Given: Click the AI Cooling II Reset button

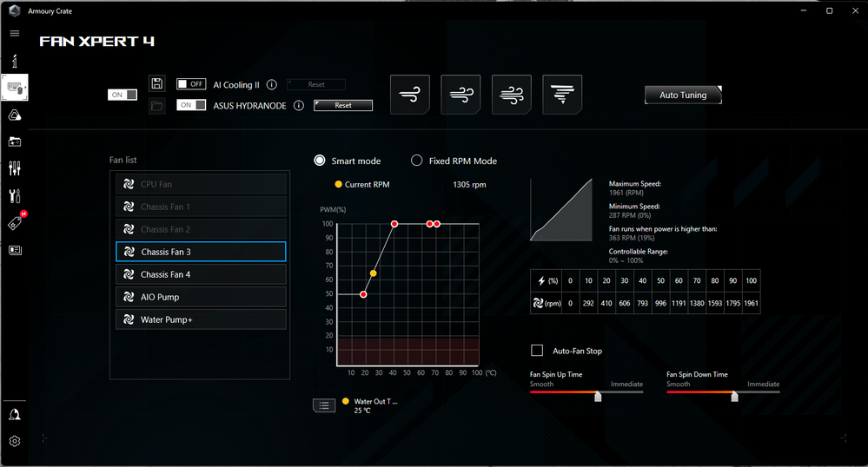Looking at the screenshot, I should click(316, 85).
